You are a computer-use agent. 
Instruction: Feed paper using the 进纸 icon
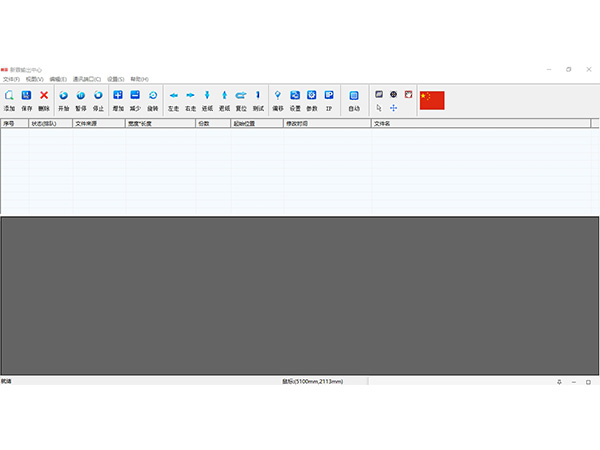click(x=208, y=98)
